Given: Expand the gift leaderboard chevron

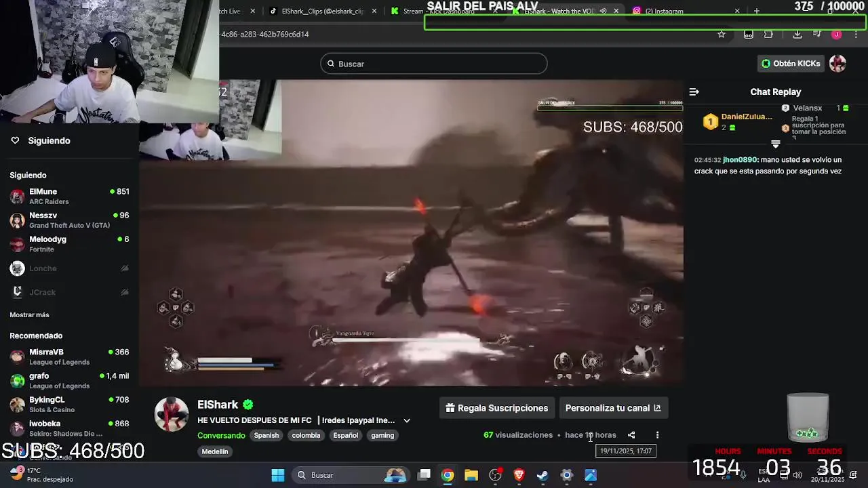Looking at the screenshot, I should [x=776, y=144].
